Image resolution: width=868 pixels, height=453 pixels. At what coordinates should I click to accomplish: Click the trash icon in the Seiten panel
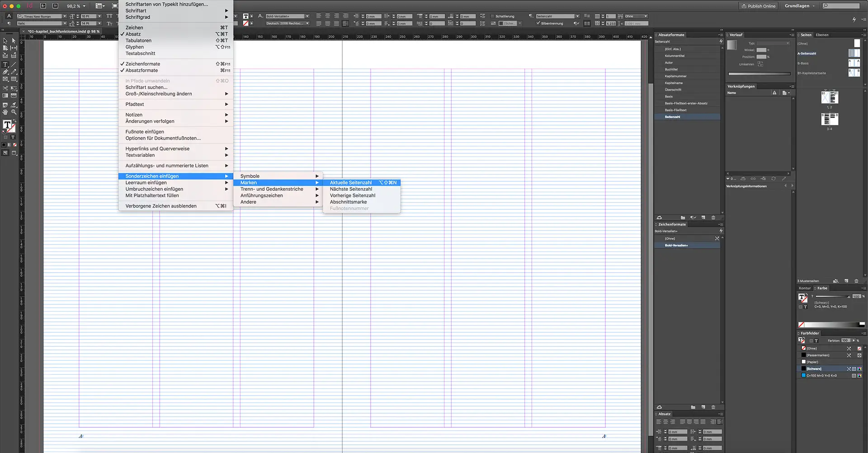pyautogui.click(x=856, y=281)
